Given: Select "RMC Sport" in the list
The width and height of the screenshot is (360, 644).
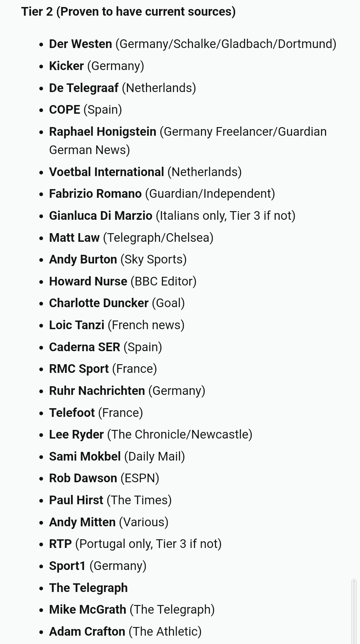Looking at the screenshot, I should click(x=79, y=369).
